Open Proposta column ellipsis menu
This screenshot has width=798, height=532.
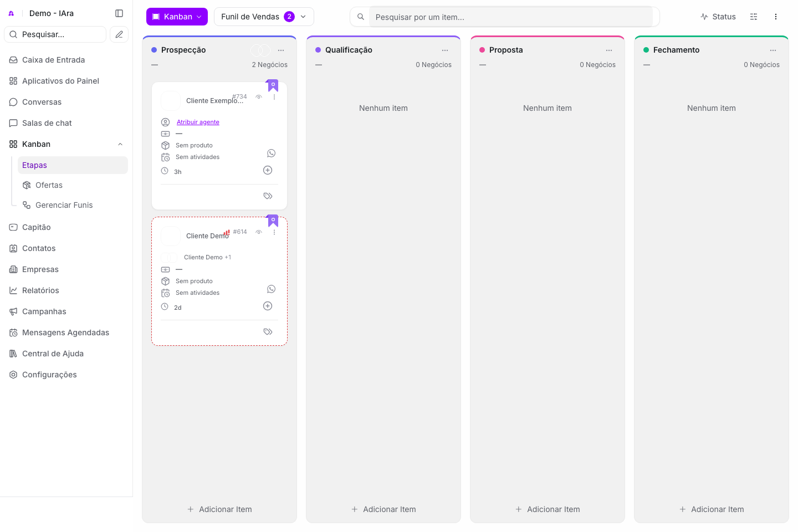coord(609,50)
